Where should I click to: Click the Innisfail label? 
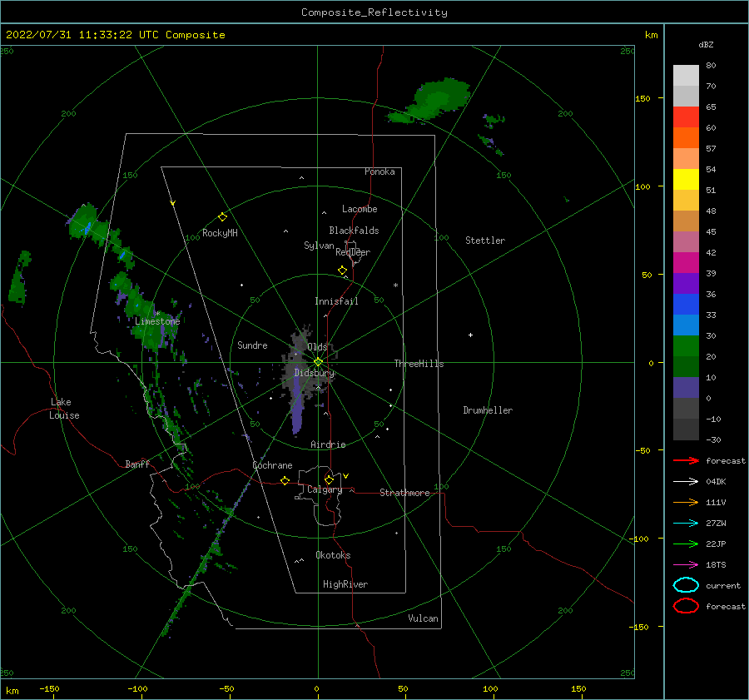(x=336, y=301)
